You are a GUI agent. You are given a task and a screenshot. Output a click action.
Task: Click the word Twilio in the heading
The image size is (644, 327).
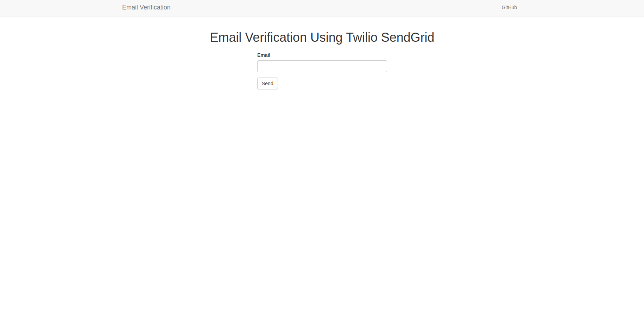coord(361,38)
